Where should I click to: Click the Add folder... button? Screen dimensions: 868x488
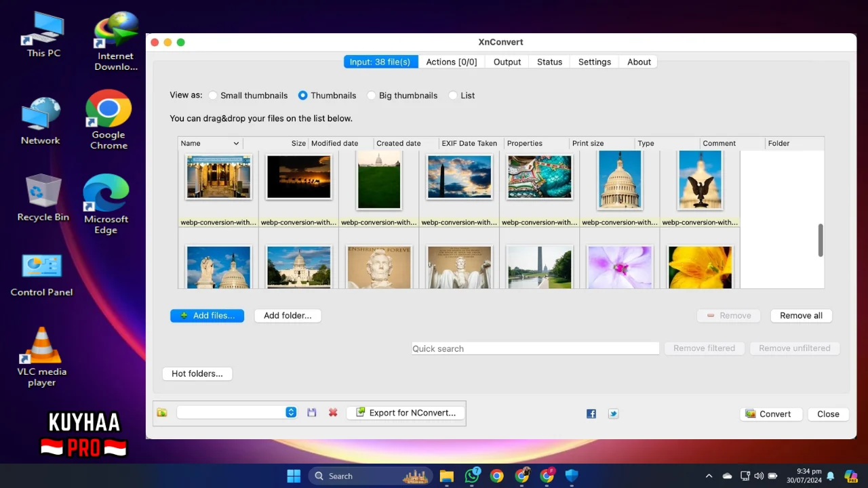tap(288, 315)
